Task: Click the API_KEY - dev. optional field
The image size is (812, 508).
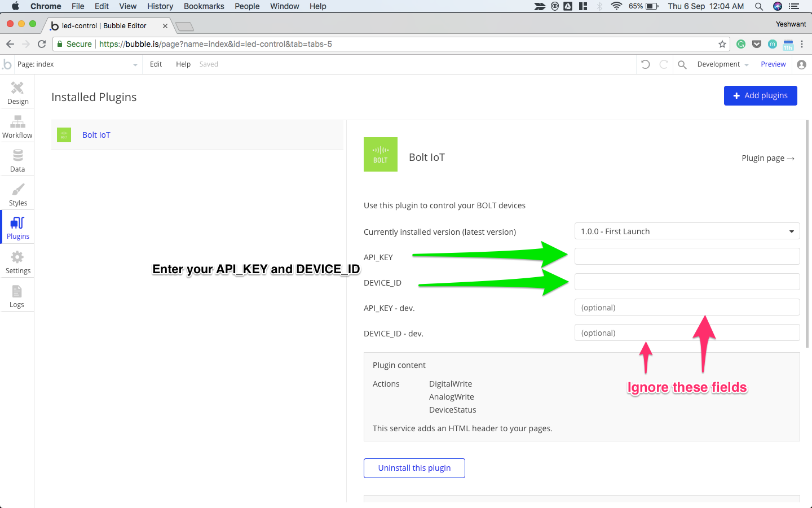Action: [687, 307]
